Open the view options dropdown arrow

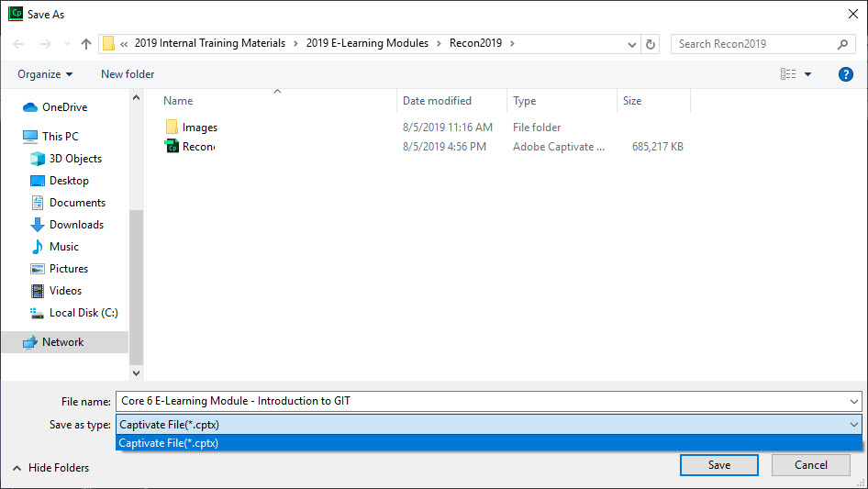coord(807,74)
